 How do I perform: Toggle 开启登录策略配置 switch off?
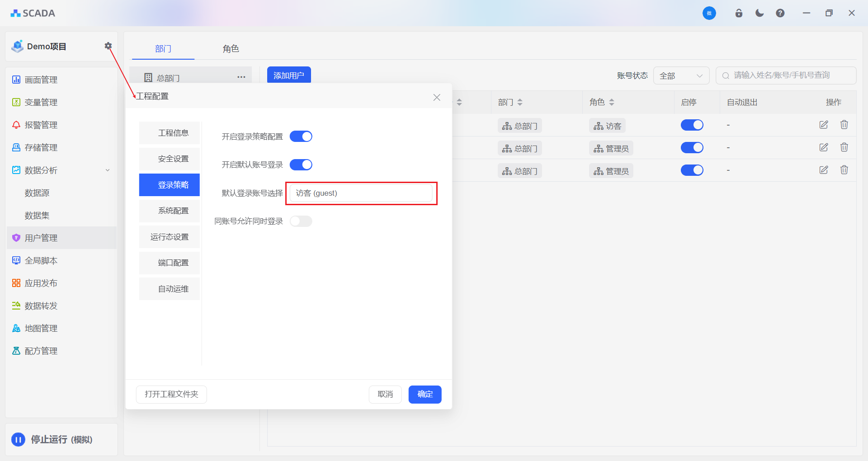pyautogui.click(x=301, y=136)
